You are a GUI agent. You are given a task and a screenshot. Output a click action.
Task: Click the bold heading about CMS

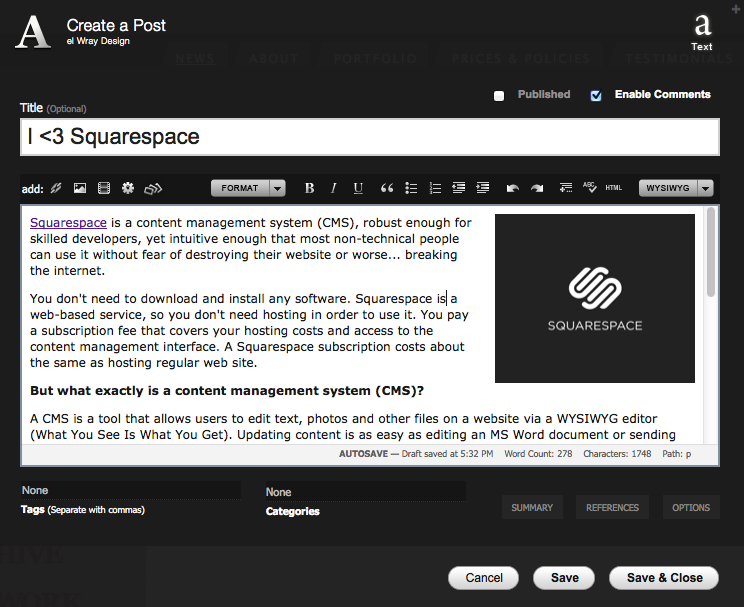tap(227, 391)
